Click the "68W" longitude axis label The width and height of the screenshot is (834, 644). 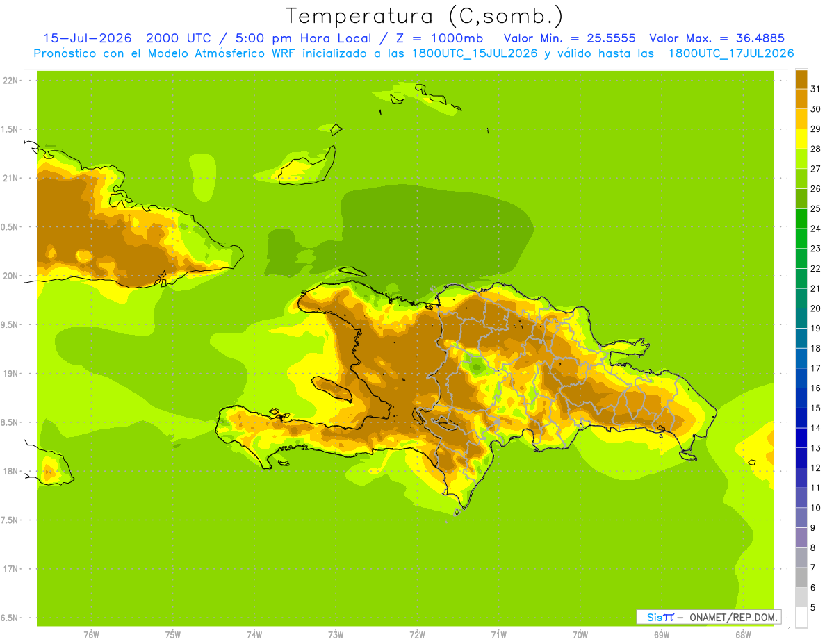[743, 635]
